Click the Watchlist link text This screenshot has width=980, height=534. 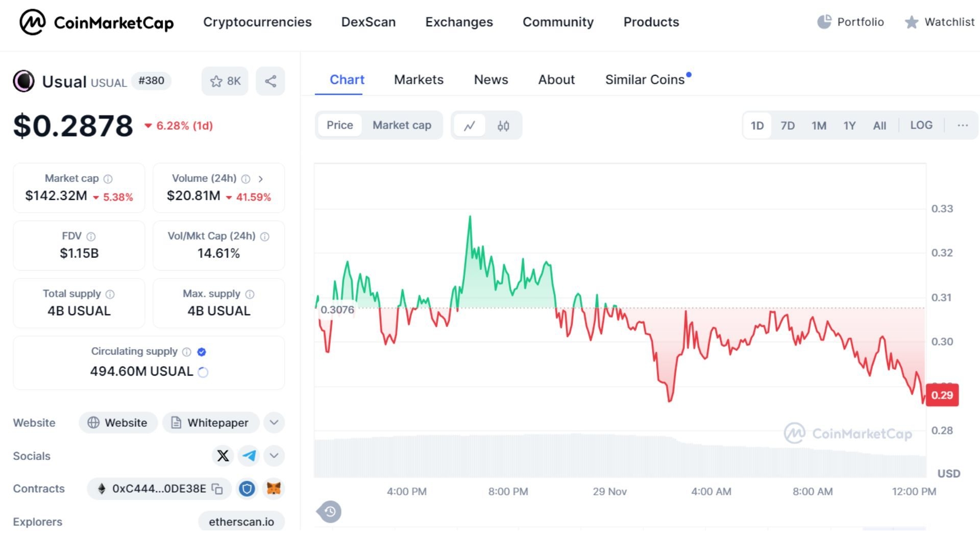coord(949,22)
